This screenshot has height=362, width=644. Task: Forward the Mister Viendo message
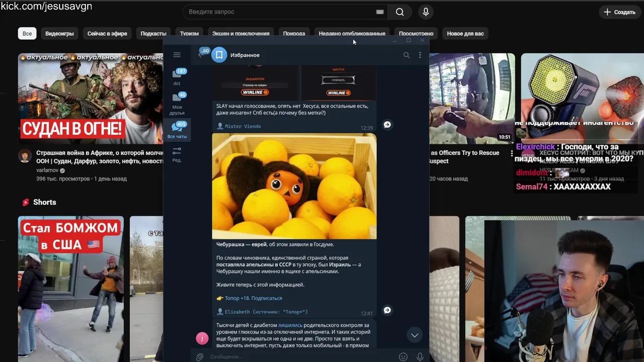387,125
